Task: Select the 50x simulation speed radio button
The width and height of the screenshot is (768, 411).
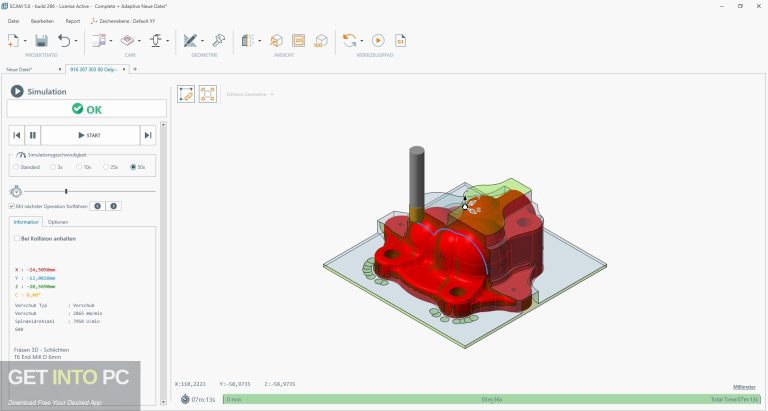Action: [133, 167]
